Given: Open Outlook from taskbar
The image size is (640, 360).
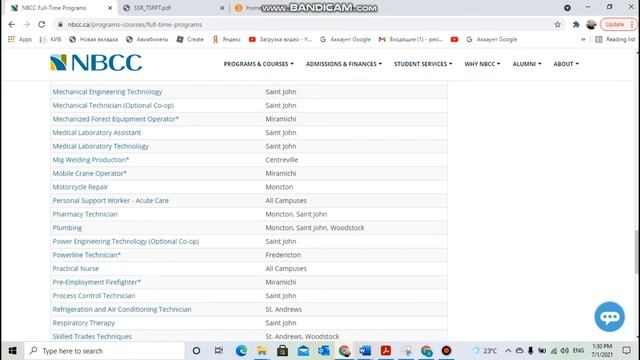Looking at the screenshot, I should (x=324, y=351).
